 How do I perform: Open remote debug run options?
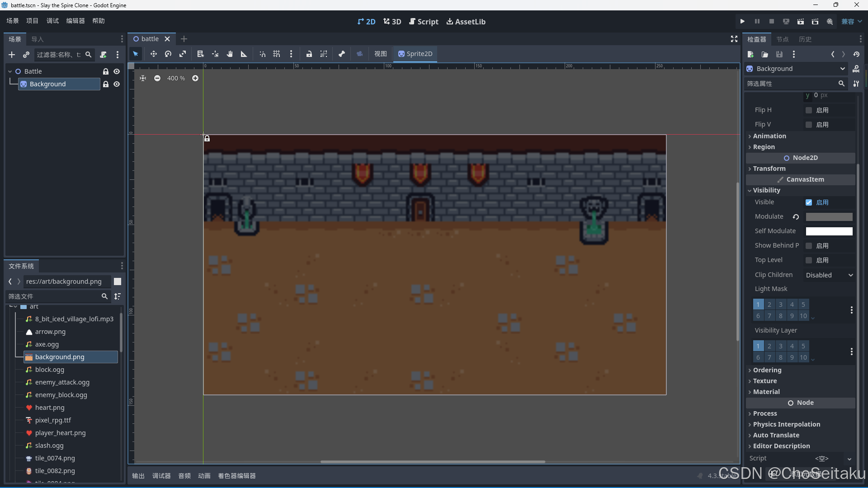tap(786, 21)
